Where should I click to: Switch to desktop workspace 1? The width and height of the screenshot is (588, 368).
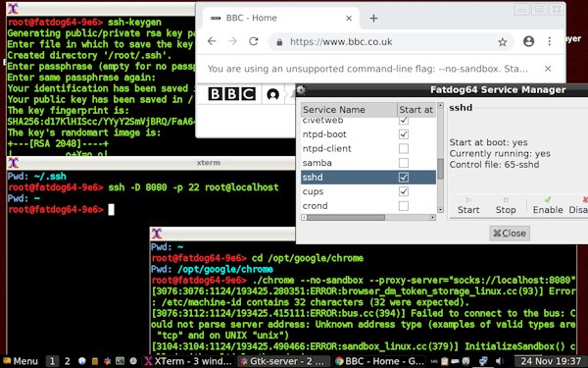[x=52, y=361]
